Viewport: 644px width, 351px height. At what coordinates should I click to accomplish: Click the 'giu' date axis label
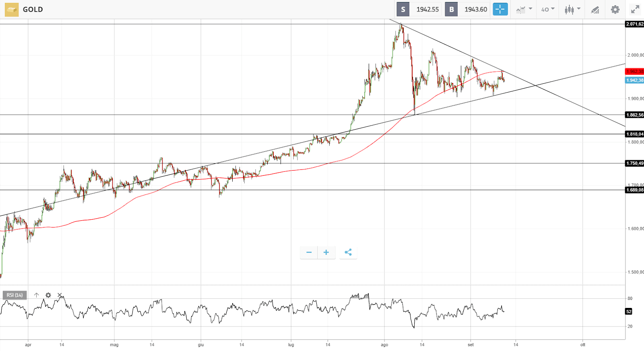[x=201, y=345]
